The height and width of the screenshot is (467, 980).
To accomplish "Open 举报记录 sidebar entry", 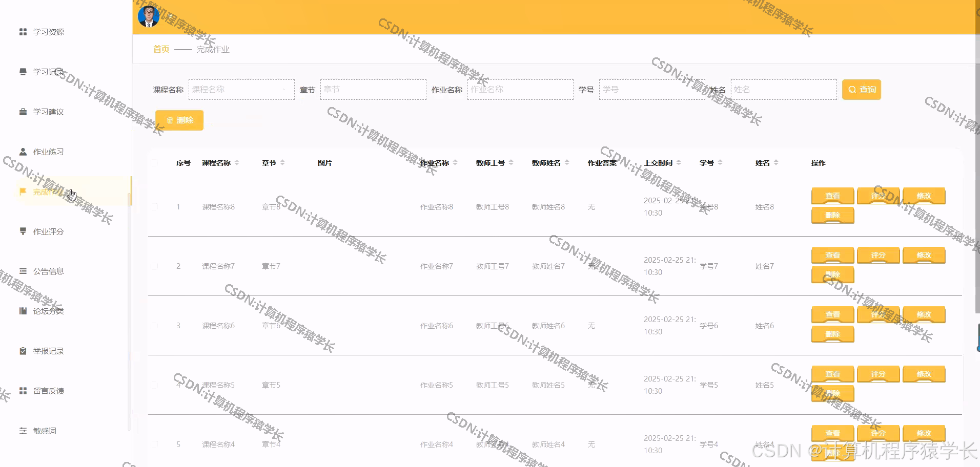I will [x=49, y=351].
